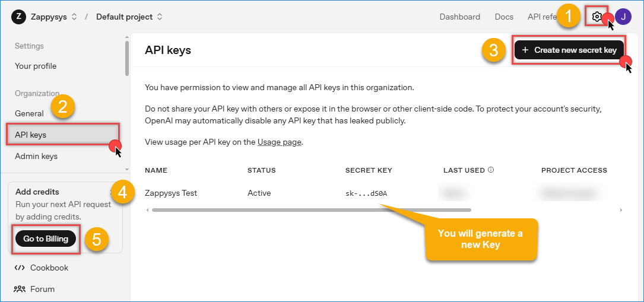Click the Cookbook code icon

(x=20, y=268)
